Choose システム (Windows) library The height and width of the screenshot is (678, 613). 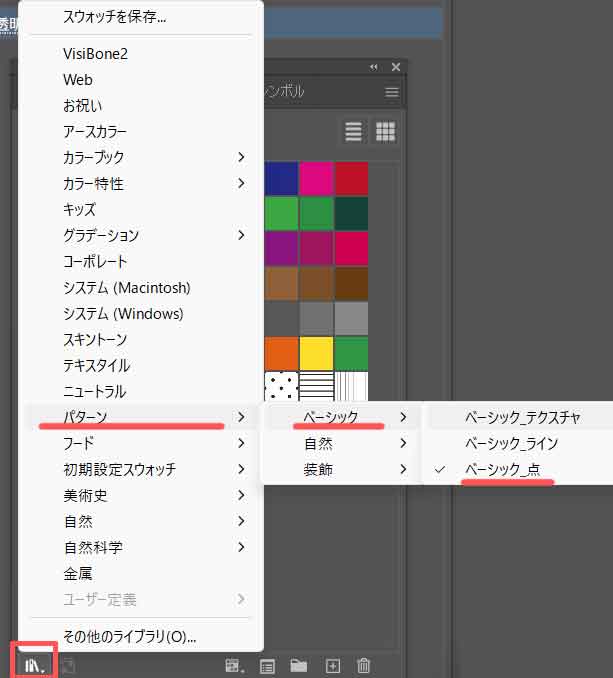(x=141, y=313)
